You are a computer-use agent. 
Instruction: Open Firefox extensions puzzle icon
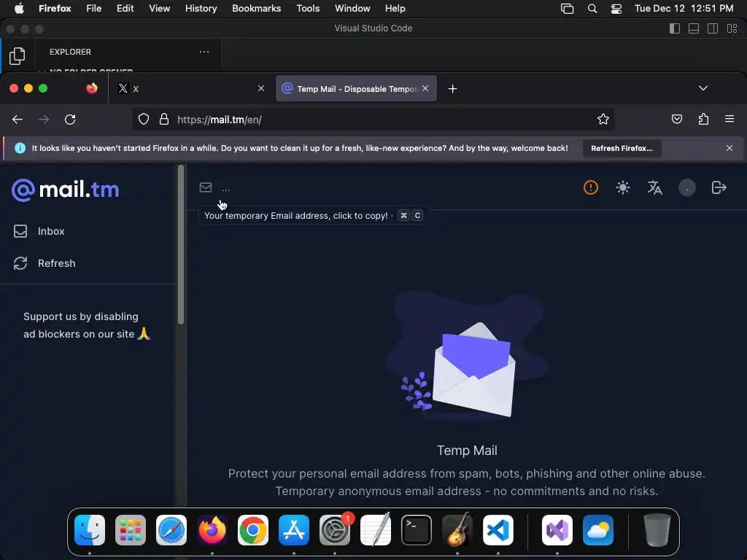(703, 119)
